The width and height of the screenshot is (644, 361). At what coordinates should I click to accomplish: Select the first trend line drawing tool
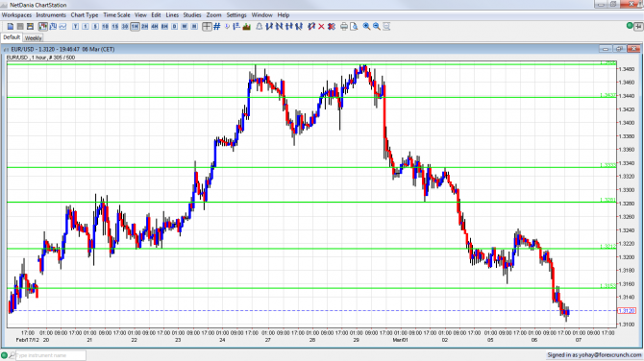point(269,27)
